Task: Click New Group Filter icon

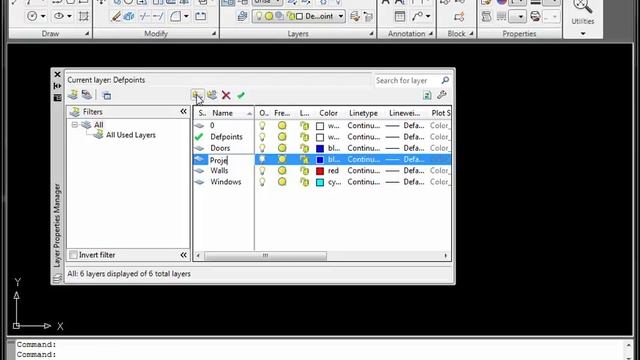Action: pos(87,95)
